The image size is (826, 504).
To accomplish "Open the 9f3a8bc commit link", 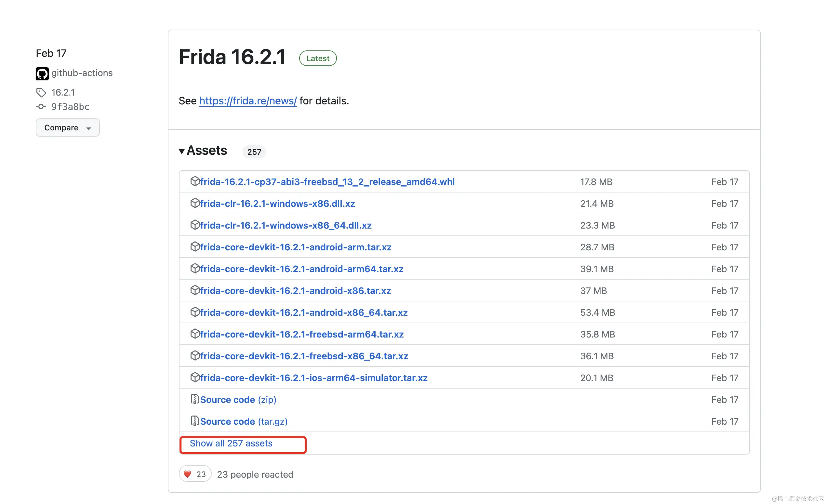I will point(70,107).
